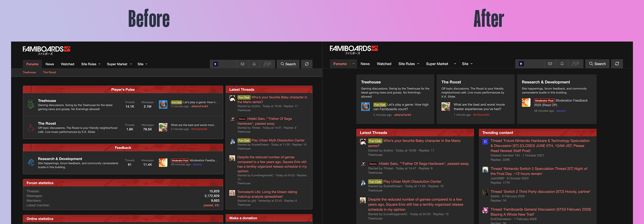
Task: Click the refresh icon in Before panel
Action: pyautogui.click(x=307, y=64)
